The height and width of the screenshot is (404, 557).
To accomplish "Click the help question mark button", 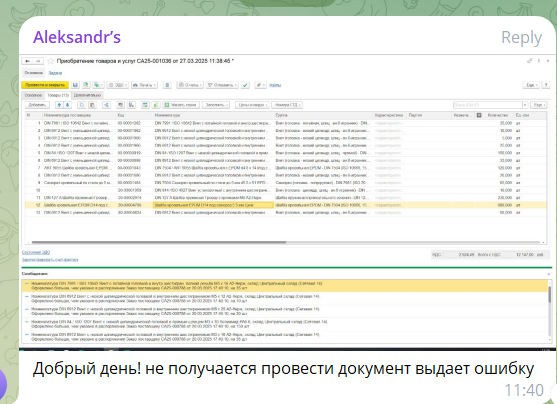I will [546, 85].
